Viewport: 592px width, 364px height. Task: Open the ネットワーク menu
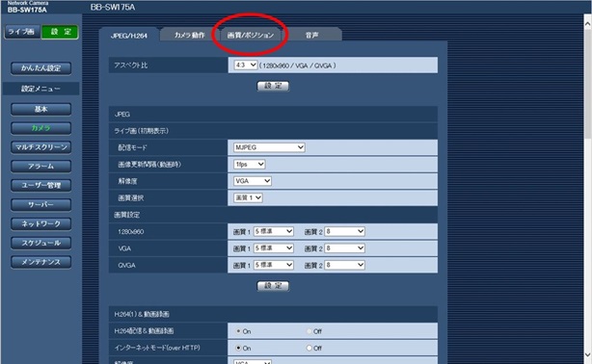(40, 223)
